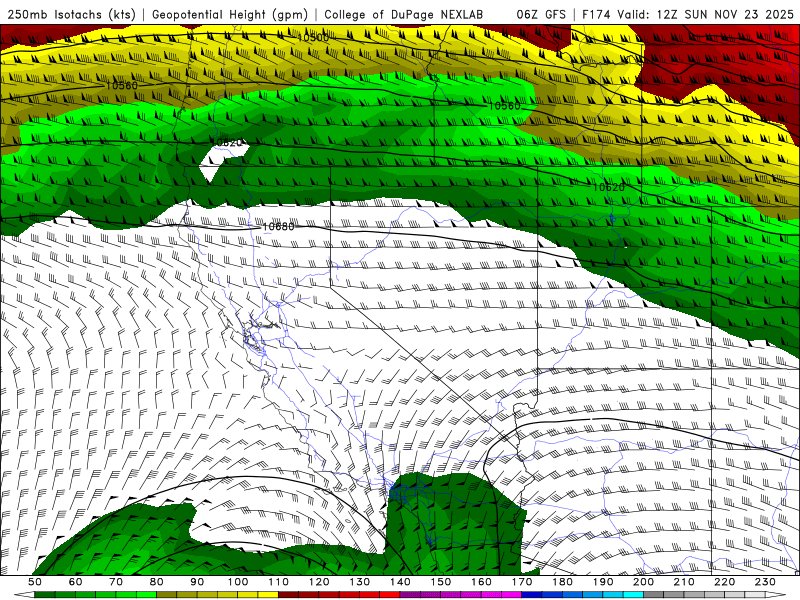Click the 'Geopotential Height (gpm)' header text

(x=230, y=15)
